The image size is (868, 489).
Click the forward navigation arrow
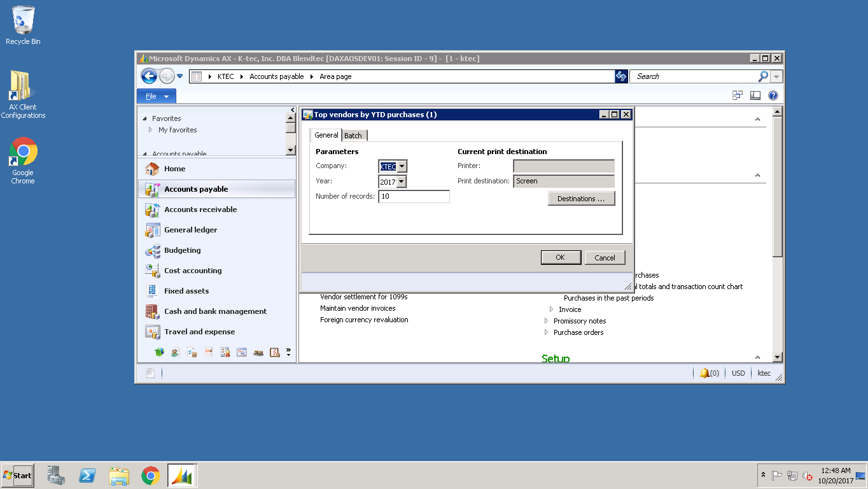coord(167,76)
